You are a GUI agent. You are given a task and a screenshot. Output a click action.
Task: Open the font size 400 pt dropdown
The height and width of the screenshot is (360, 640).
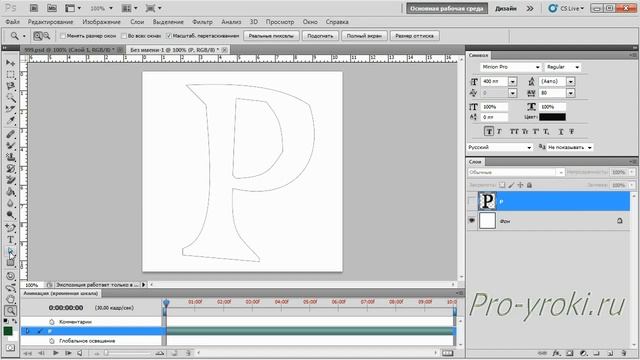pos(512,82)
